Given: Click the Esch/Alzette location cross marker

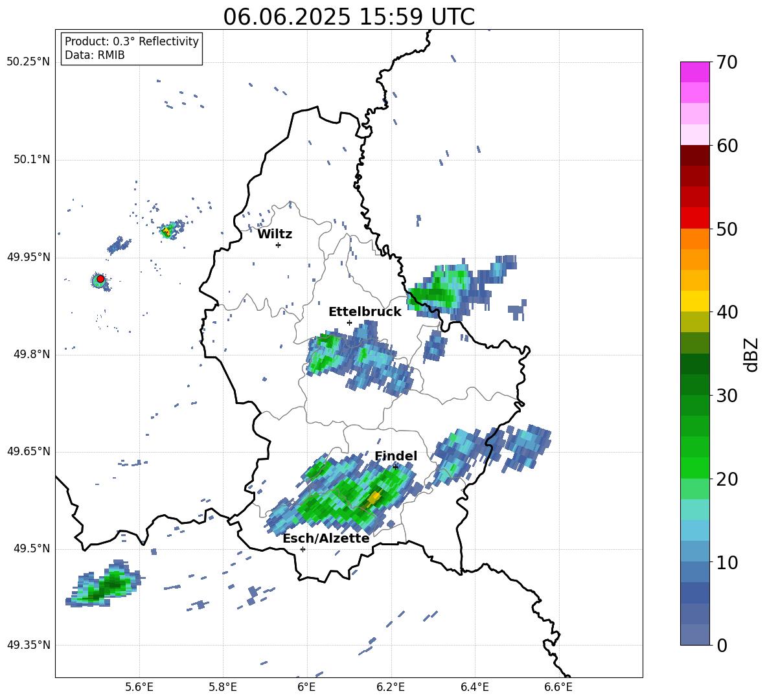Looking at the screenshot, I should click(x=303, y=549).
